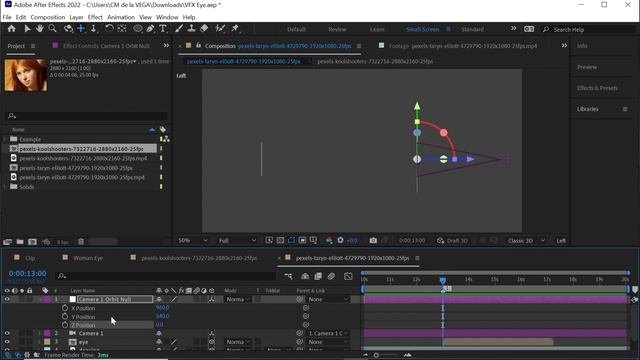
Task: Select the Dolly camera tool
Action: pos(94,29)
